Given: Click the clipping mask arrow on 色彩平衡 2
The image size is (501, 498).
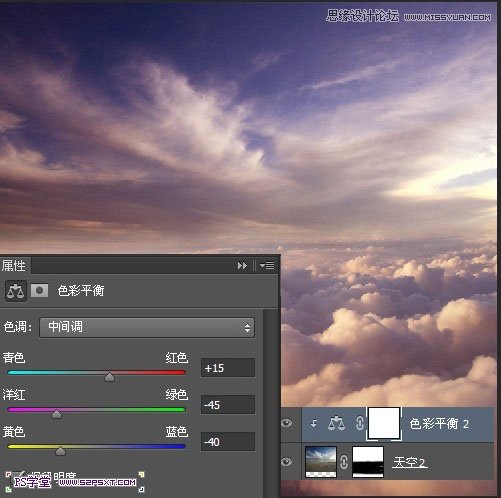Looking at the screenshot, I should point(314,424).
